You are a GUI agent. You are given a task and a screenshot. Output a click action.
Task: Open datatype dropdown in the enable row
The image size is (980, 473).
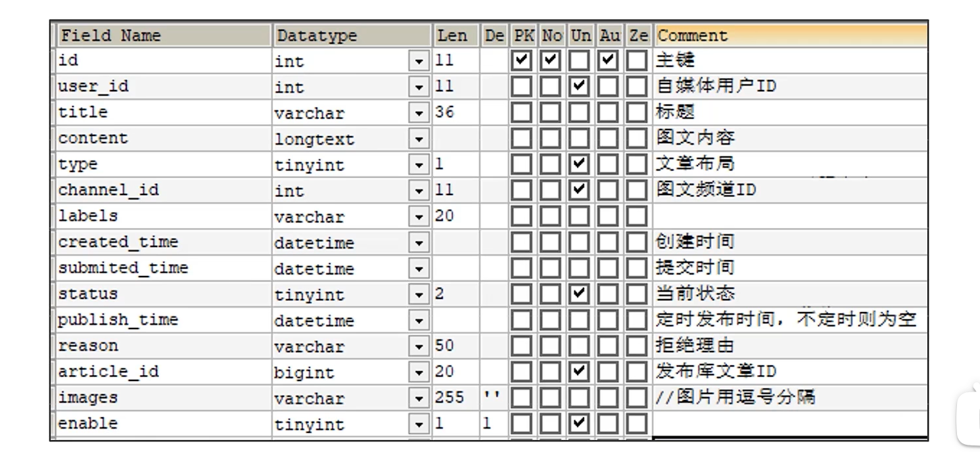419,424
